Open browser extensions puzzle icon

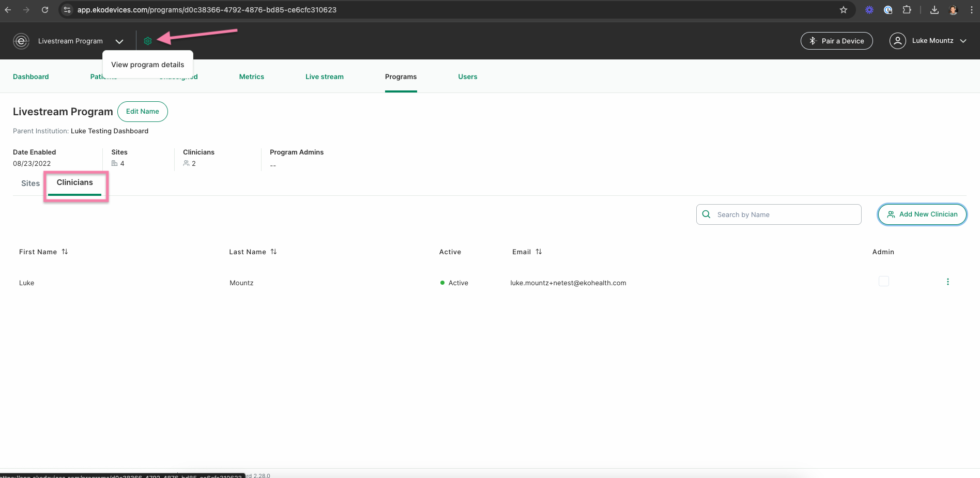point(907,10)
